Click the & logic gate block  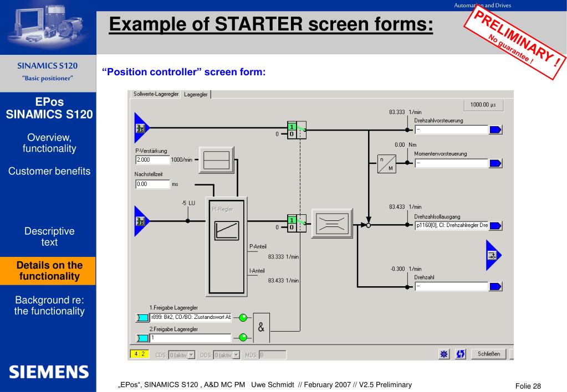[x=262, y=328]
